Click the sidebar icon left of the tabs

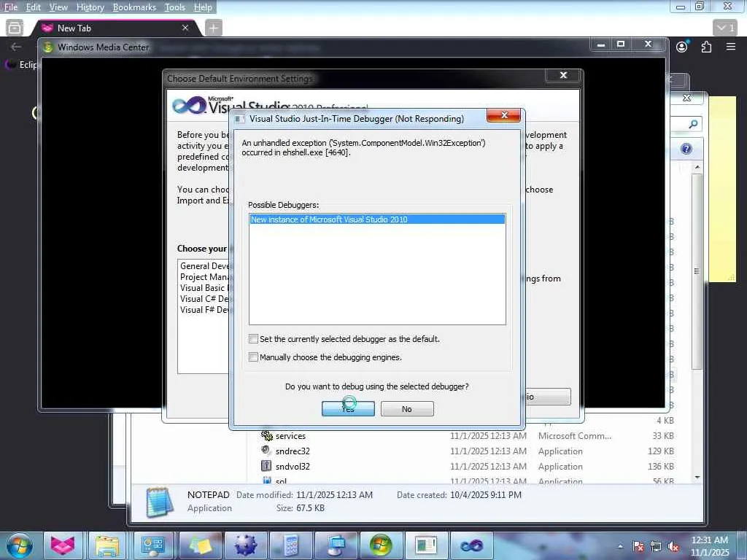click(x=15, y=28)
